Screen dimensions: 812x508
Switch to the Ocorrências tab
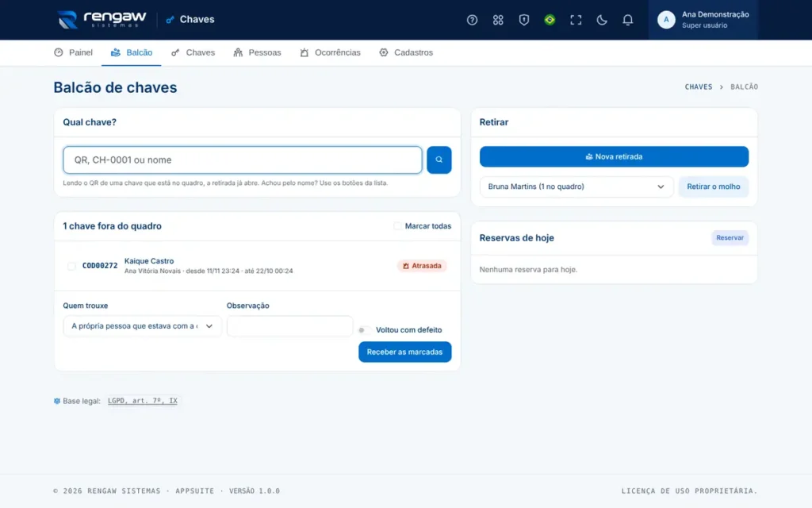(x=330, y=52)
